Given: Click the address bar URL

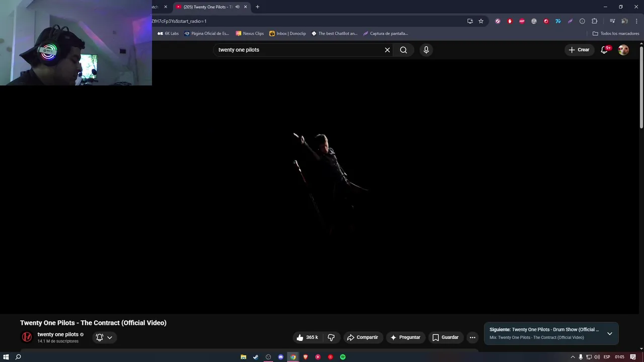Looking at the screenshot, I should [x=179, y=21].
